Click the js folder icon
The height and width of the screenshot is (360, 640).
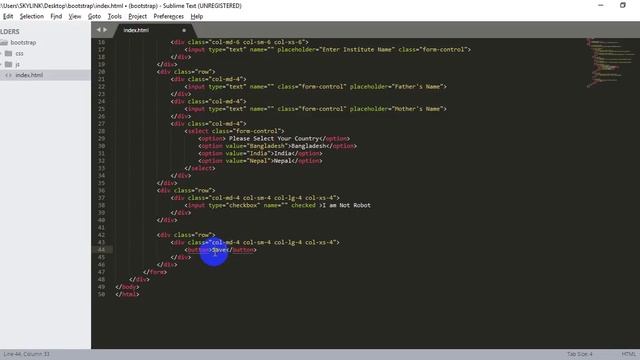pos(9,64)
